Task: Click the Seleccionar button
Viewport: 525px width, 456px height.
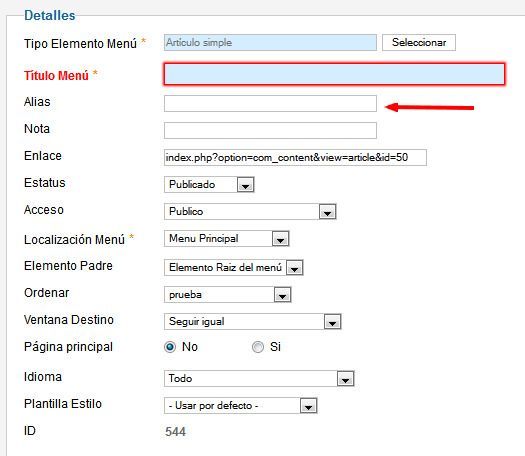Action: click(419, 43)
